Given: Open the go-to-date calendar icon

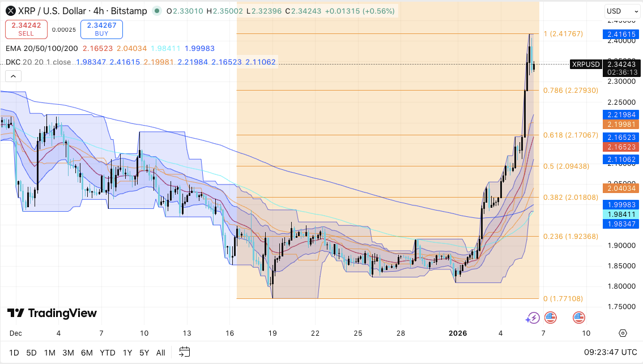Looking at the screenshot, I should (x=184, y=352).
